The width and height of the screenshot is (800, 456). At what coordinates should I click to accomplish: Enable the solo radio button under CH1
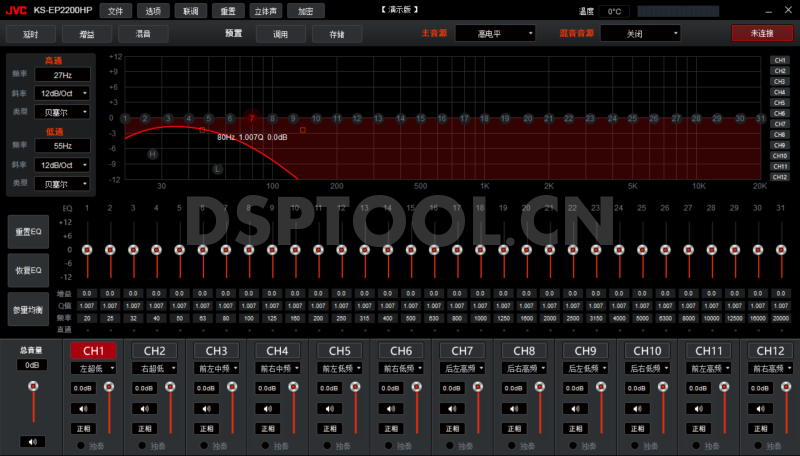(x=80, y=445)
